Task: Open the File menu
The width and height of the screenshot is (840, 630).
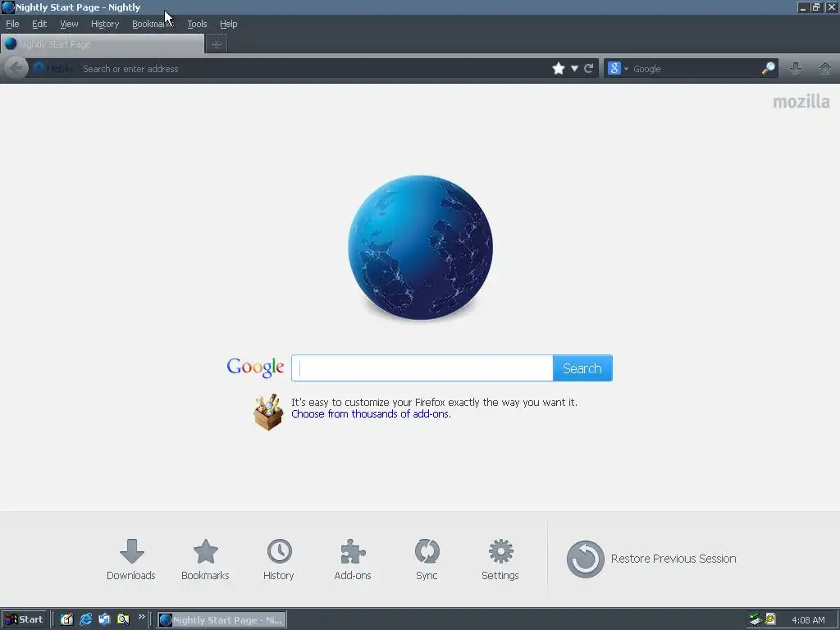Action: point(12,24)
